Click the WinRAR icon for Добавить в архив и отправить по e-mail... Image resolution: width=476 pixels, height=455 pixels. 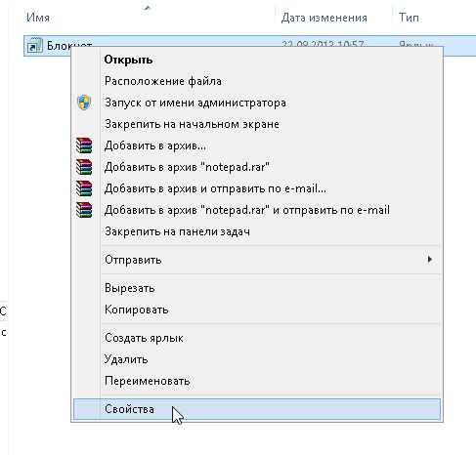[84, 188]
